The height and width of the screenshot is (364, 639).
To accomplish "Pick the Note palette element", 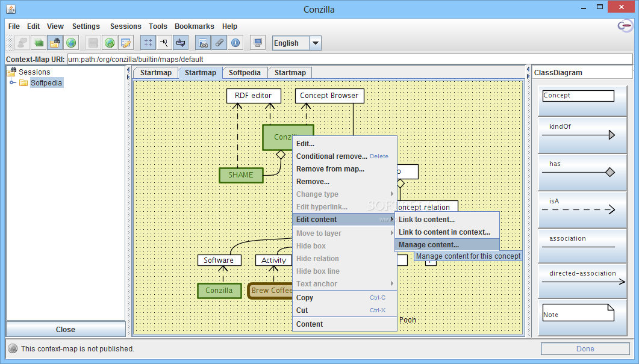I will (x=582, y=317).
